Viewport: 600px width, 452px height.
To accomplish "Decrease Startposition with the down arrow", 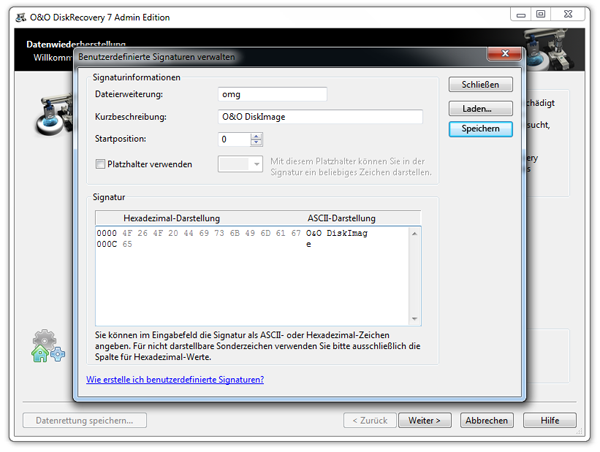I will (256, 143).
